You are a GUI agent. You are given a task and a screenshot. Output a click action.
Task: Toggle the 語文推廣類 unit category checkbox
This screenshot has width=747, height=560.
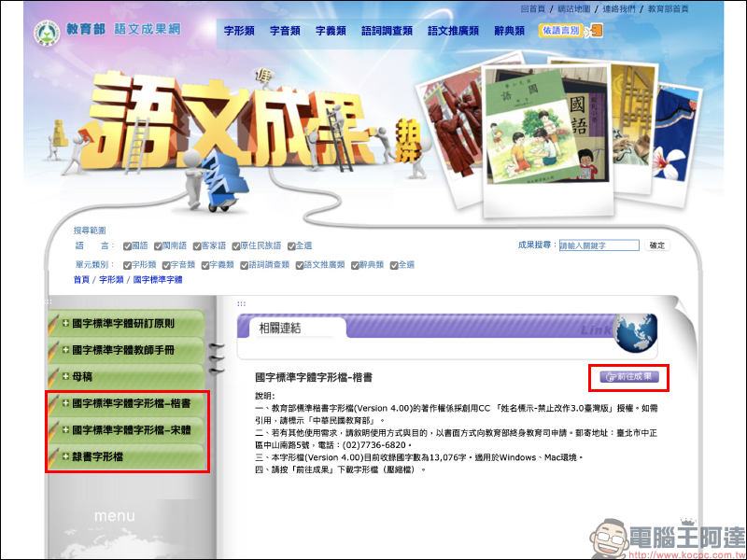pos(300,265)
